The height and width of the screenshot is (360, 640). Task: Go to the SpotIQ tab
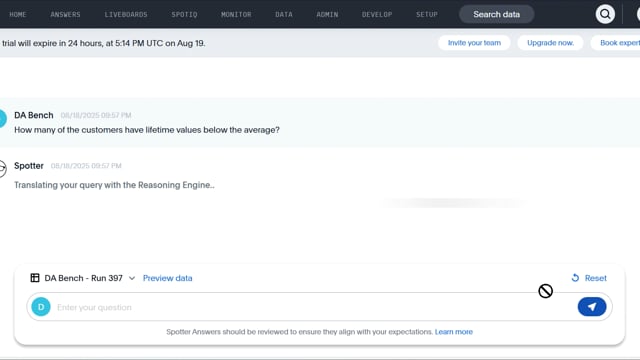(184, 14)
